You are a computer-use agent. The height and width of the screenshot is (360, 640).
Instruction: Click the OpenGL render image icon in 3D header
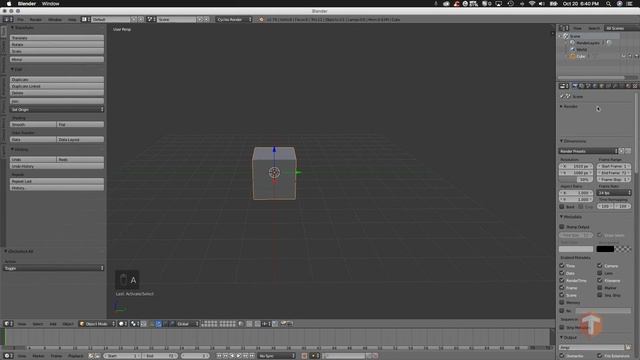tap(283, 324)
